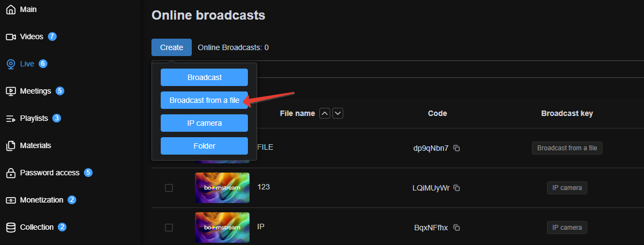Click the Broadcast from a file key badge
This screenshot has height=245, width=644.
click(567, 148)
